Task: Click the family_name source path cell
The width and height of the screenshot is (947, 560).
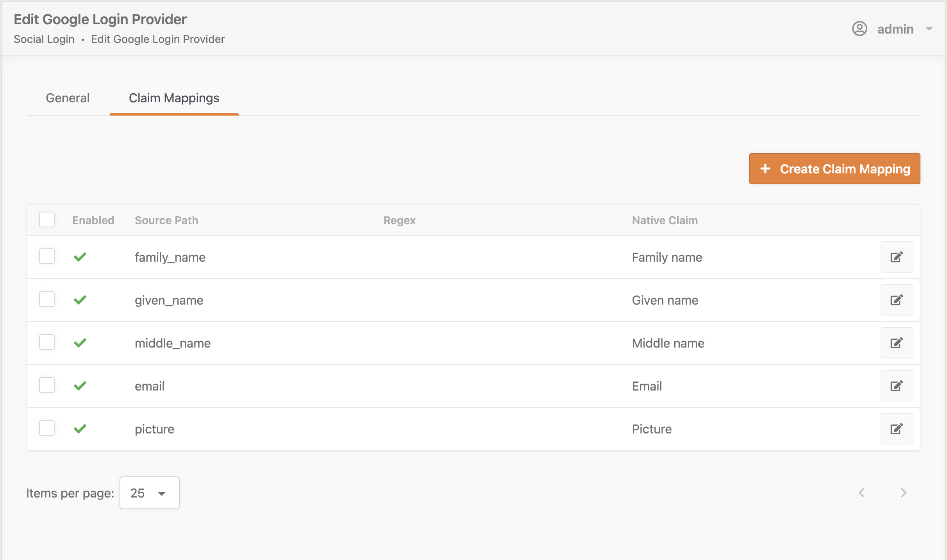Action: (x=170, y=257)
